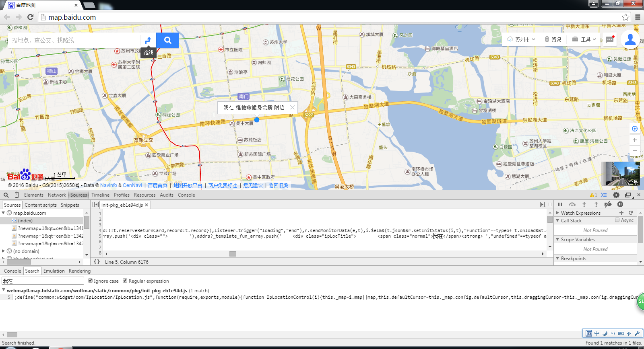Select the Content scripts navigator tab
Screen dimensions: 644x349
[x=41, y=205]
